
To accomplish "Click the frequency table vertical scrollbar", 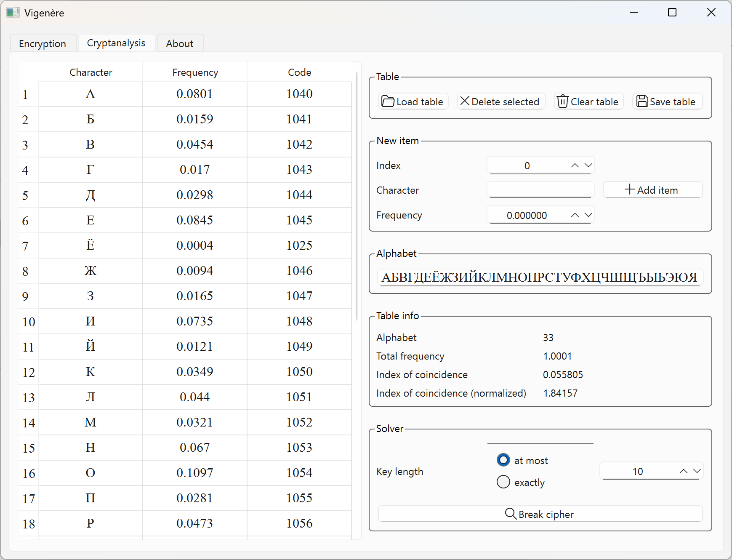I will tap(357, 196).
